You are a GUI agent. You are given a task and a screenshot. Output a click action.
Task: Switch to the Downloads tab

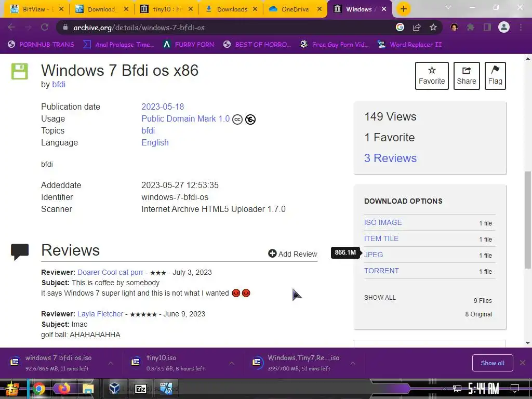pyautogui.click(x=231, y=9)
